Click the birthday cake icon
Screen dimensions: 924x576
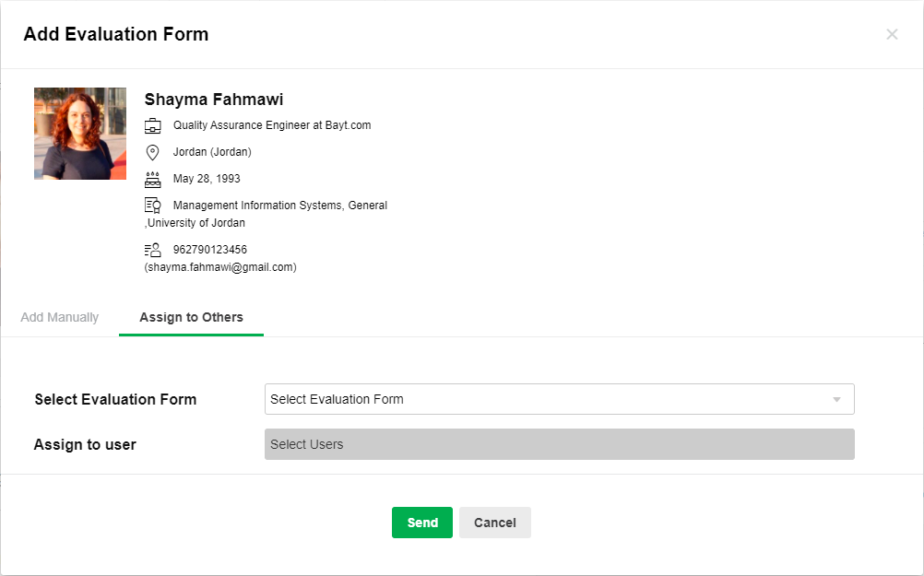pyautogui.click(x=153, y=179)
